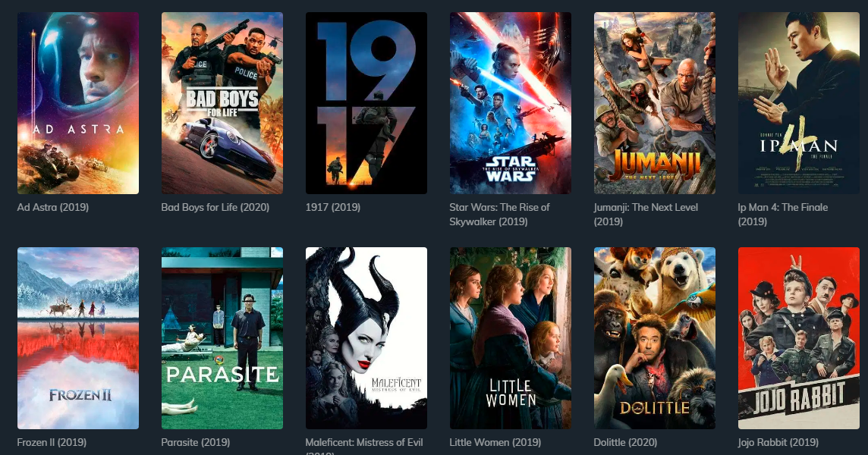Open the 'Dolittle (2020)' title link
The image size is (868, 455).
click(625, 442)
